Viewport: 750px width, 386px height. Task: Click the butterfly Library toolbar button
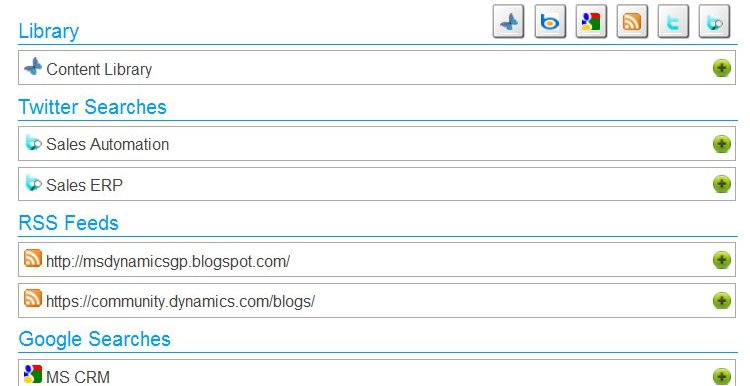tap(508, 22)
